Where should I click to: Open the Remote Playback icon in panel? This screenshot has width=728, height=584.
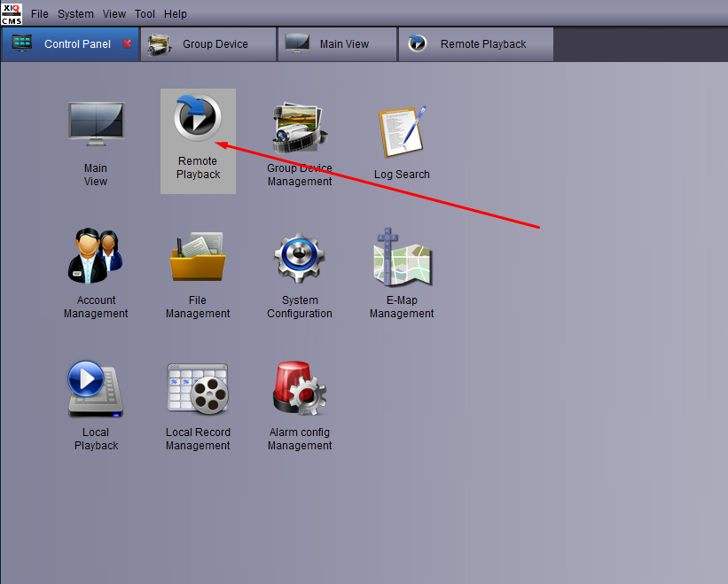point(198,118)
